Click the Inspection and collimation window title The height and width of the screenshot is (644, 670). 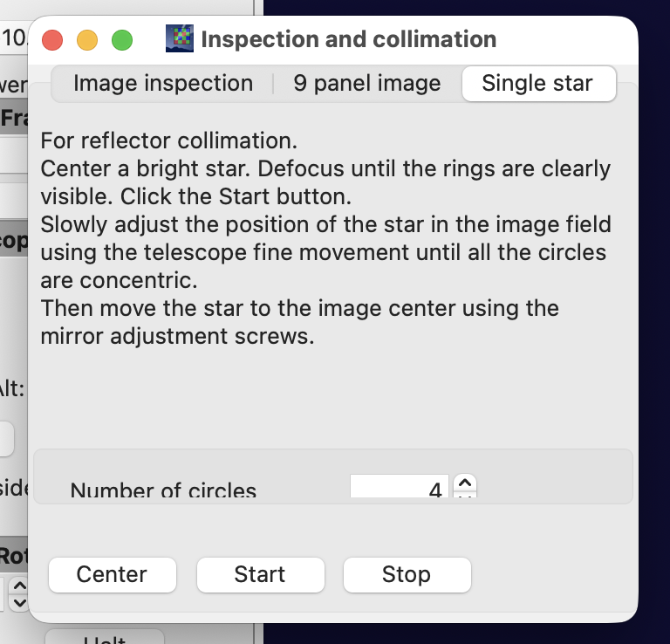point(349,39)
